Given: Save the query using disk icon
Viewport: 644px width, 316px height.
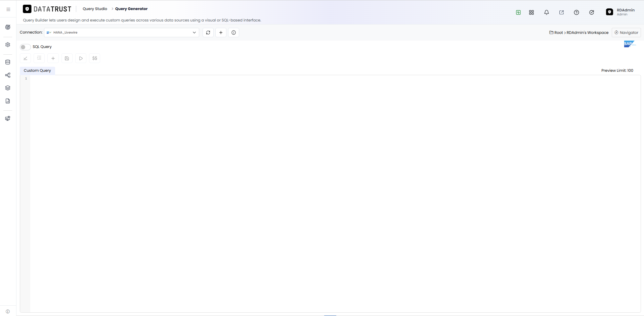Looking at the screenshot, I should pyautogui.click(x=67, y=58).
